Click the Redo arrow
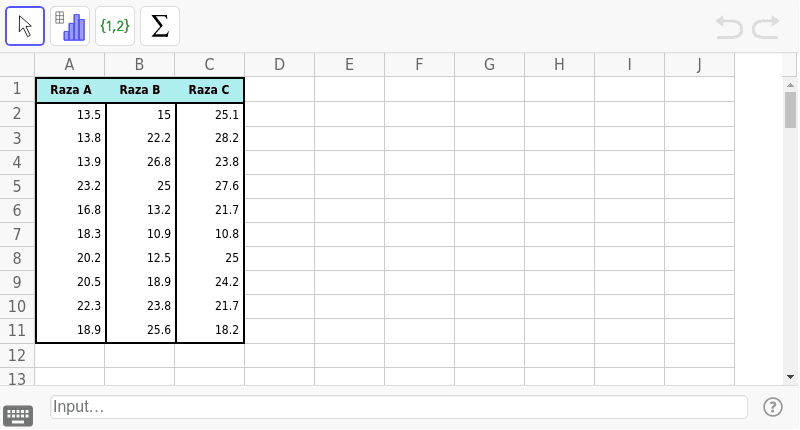This screenshot has height=430, width=800. (x=766, y=27)
